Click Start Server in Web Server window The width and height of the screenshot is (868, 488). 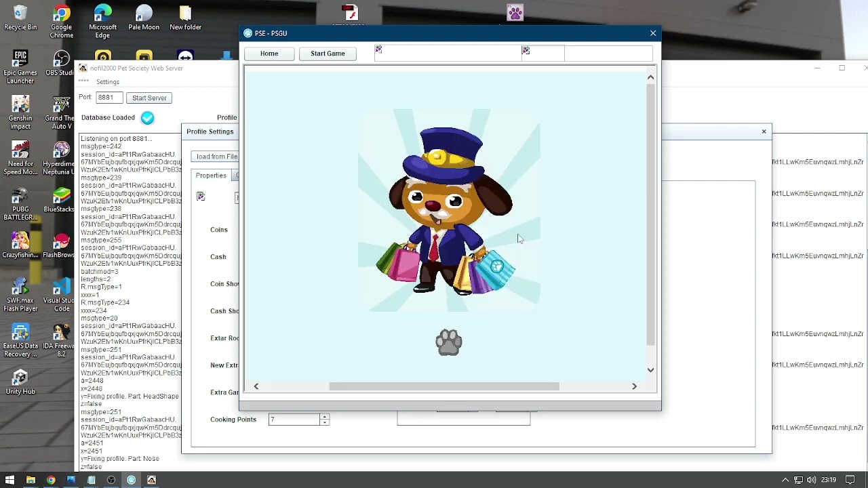click(x=149, y=98)
